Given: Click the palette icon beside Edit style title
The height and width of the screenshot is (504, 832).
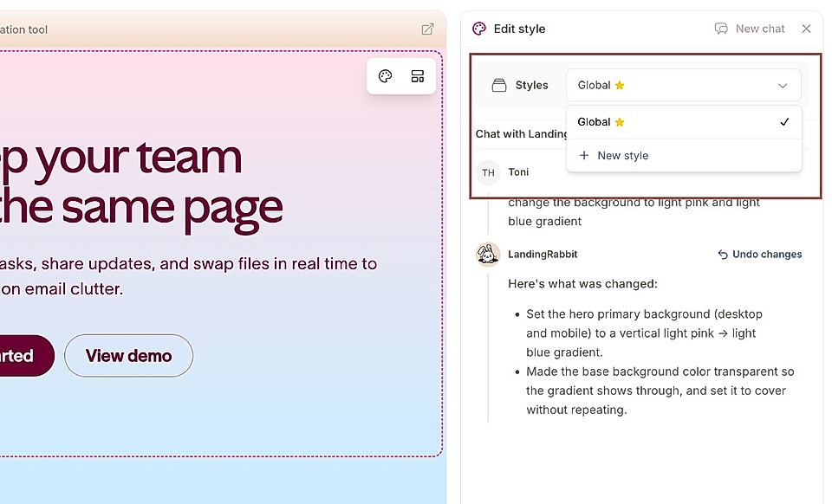Looking at the screenshot, I should click(479, 29).
